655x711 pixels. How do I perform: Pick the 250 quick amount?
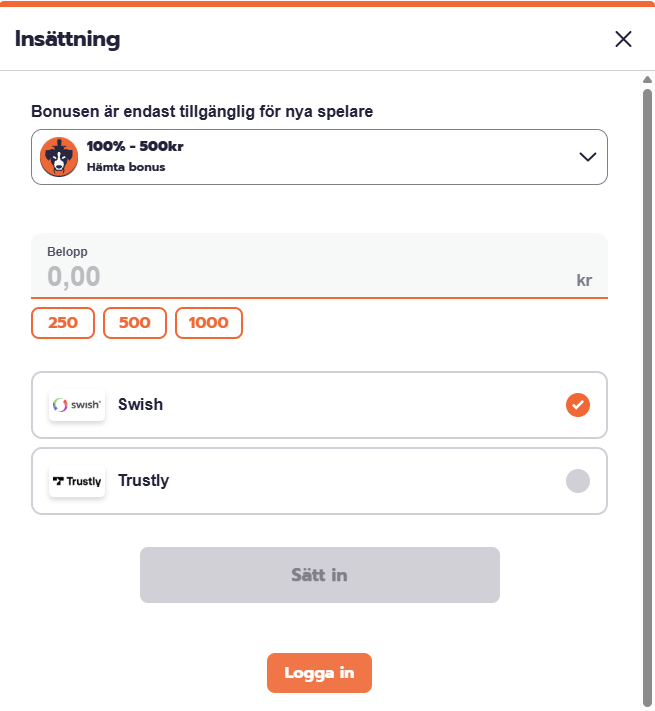pyautogui.click(x=63, y=323)
